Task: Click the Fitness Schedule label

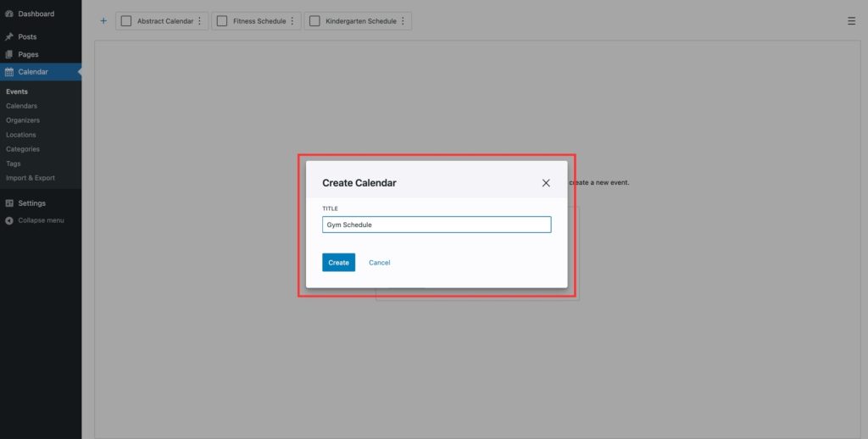Action: click(259, 21)
